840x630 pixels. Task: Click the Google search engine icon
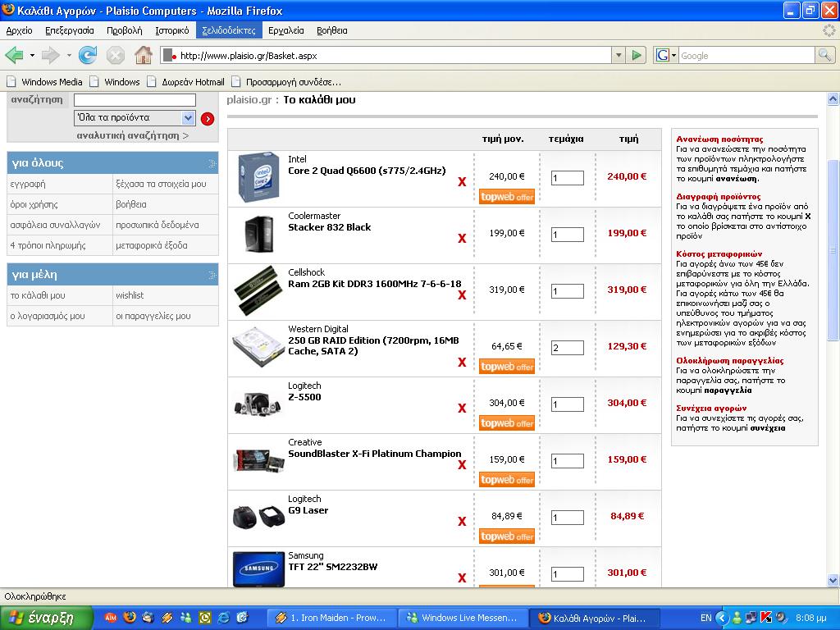pyautogui.click(x=663, y=55)
